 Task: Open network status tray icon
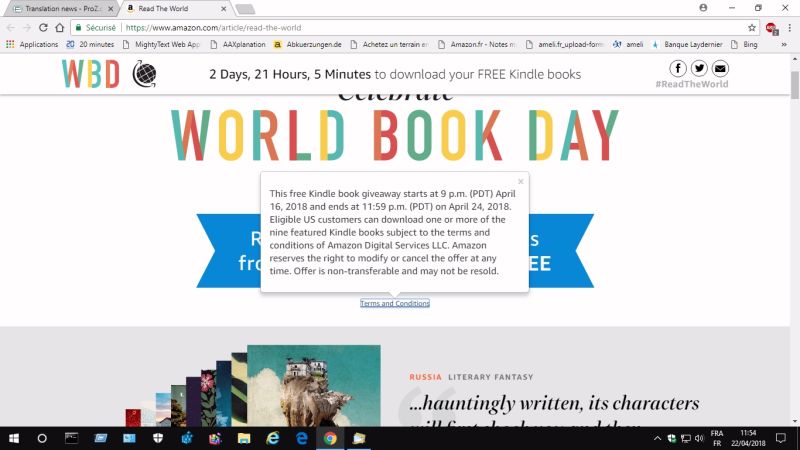686,438
